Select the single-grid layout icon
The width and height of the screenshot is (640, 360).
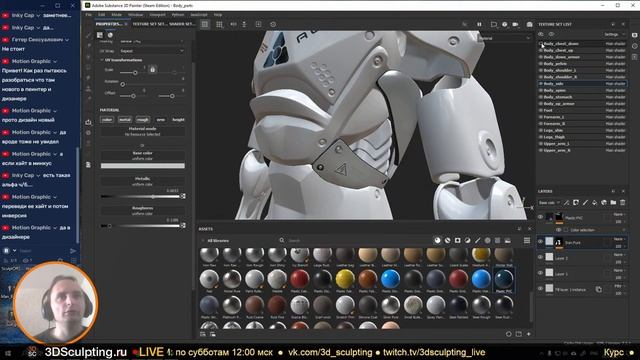tap(205, 24)
